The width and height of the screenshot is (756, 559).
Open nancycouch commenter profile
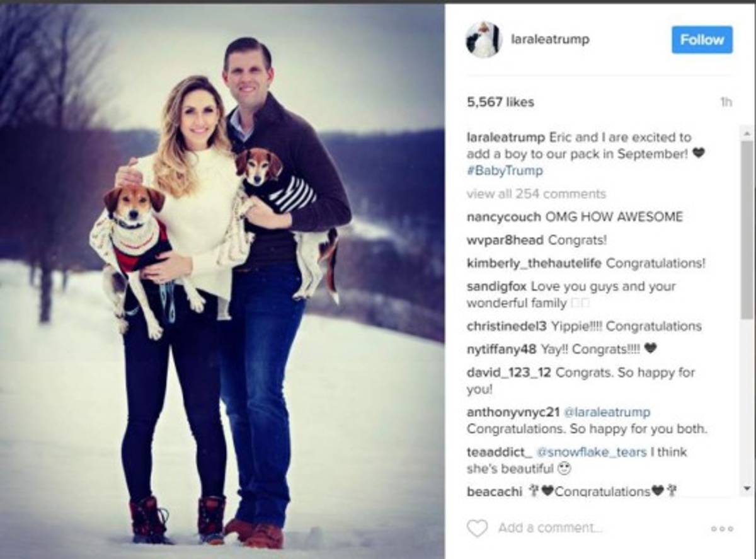coord(503,217)
